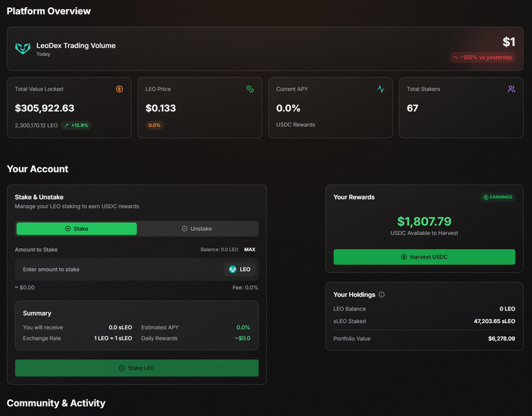Click the EARNINGS badge

click(498, 198)
